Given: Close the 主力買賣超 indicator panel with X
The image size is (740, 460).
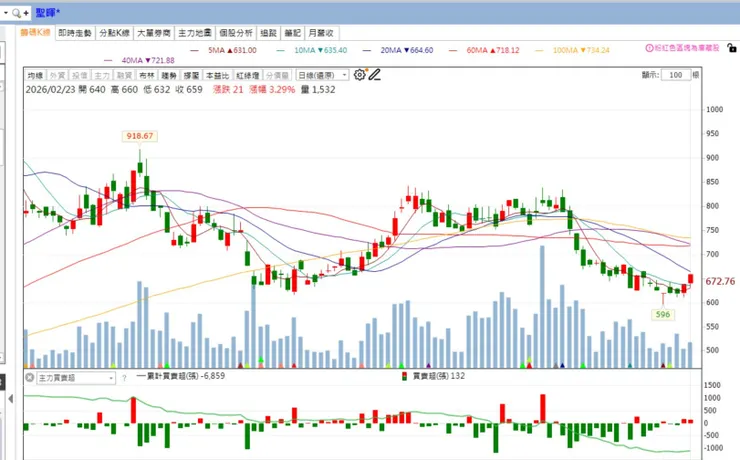Looking at the screenshot, I should coord(29,377).
